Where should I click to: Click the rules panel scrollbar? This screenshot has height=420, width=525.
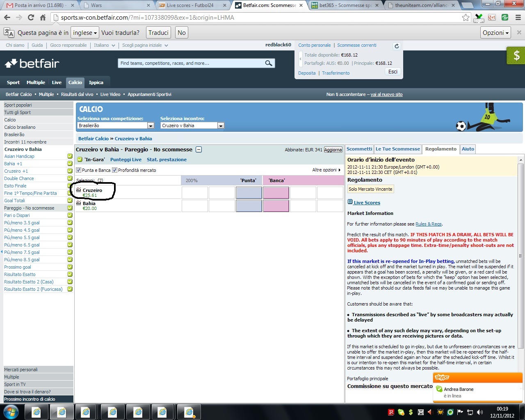(x=521, y=256)
